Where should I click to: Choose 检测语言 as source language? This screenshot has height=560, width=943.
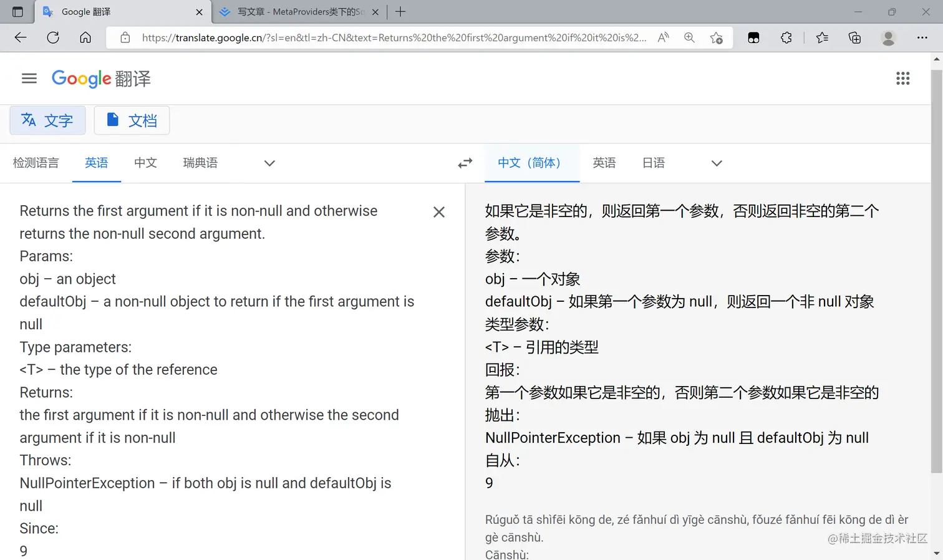coord(36,163)
